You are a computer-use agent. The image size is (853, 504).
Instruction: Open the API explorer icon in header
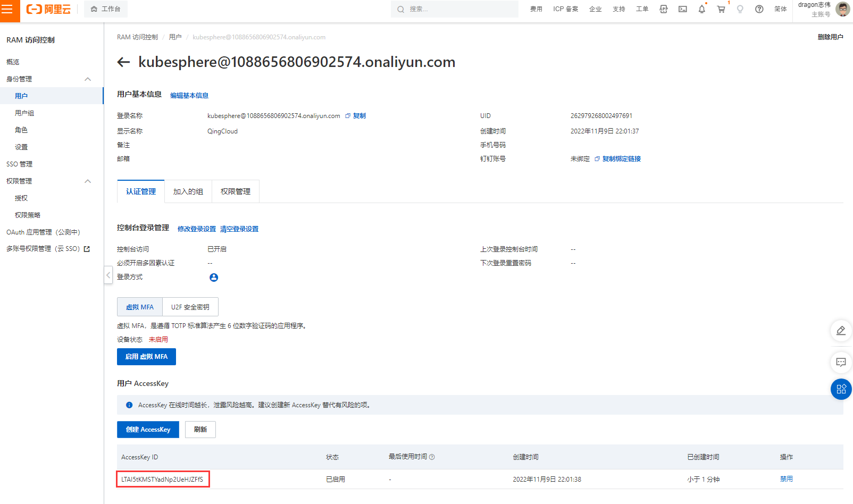pos(664,9)
